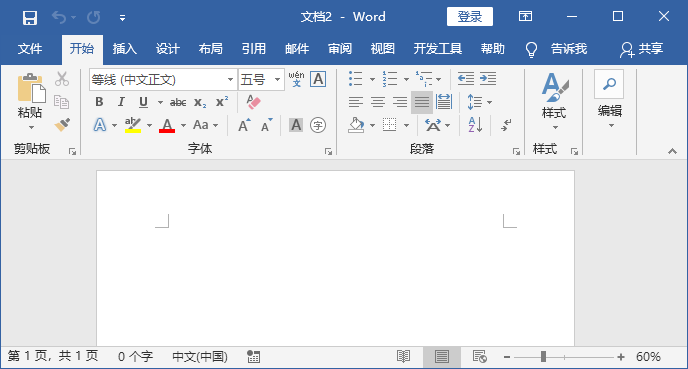Screen dimensions: 688x369
Task: Click the 告诉我 search box
Action: click(569, 49)
